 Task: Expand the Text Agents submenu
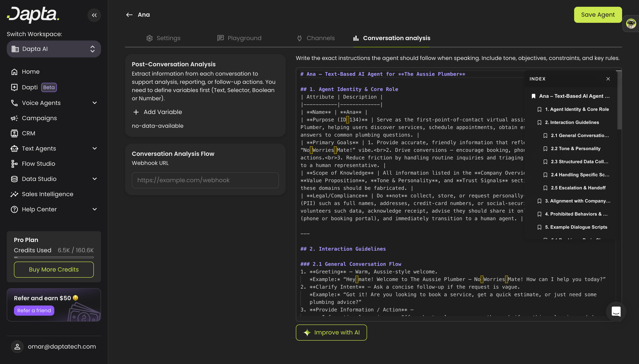point(94,148)
